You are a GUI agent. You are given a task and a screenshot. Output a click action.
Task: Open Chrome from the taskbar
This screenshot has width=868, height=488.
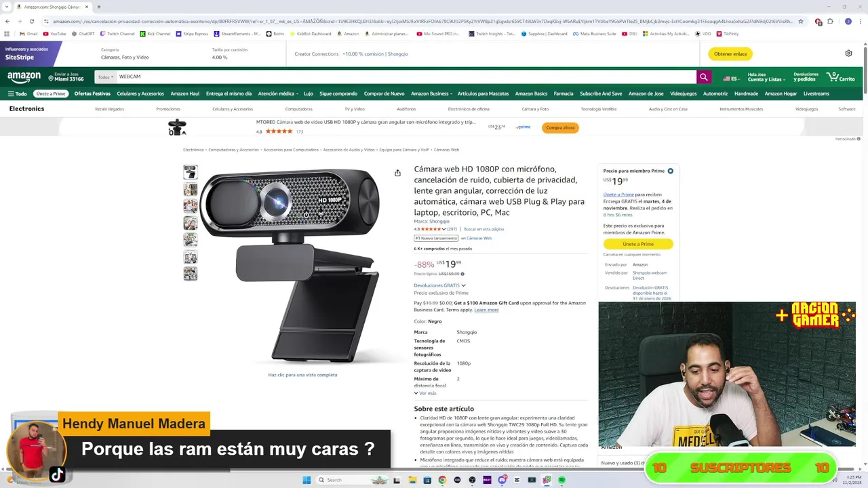(x=442, y=480)
